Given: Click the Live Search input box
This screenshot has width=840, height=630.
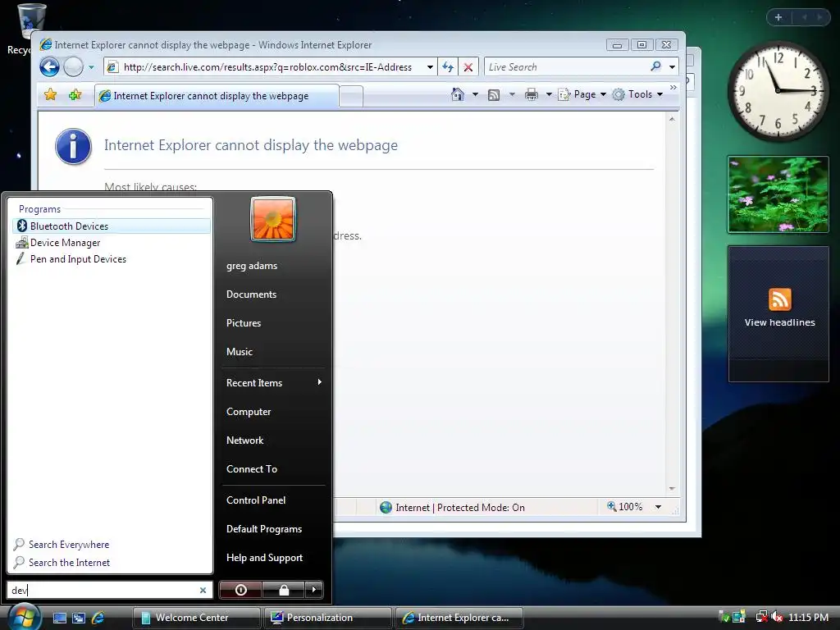Looking at the screenshot, I should point(565,67).
